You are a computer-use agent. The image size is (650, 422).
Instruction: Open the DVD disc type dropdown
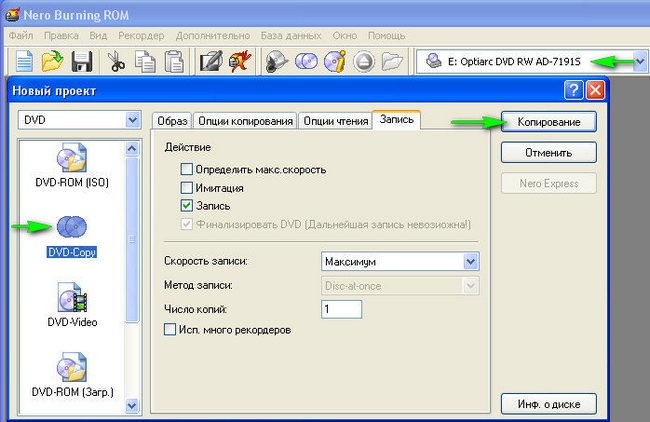tap(133, 120)
